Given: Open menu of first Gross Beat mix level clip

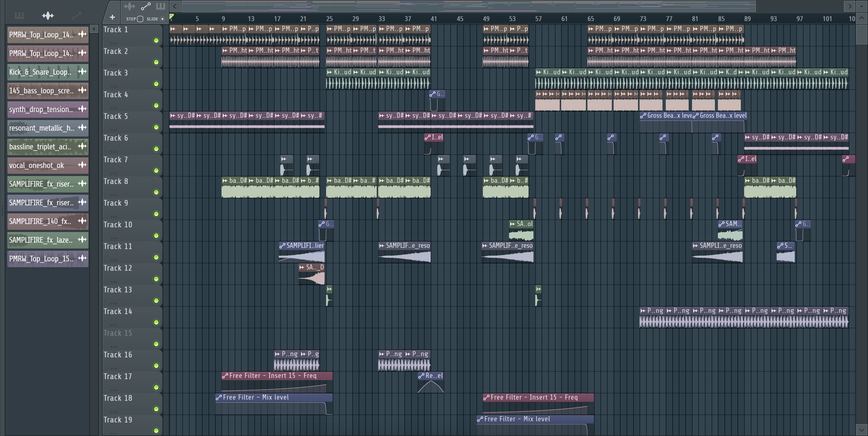Looking at the screenshot, I should point(643,116).
